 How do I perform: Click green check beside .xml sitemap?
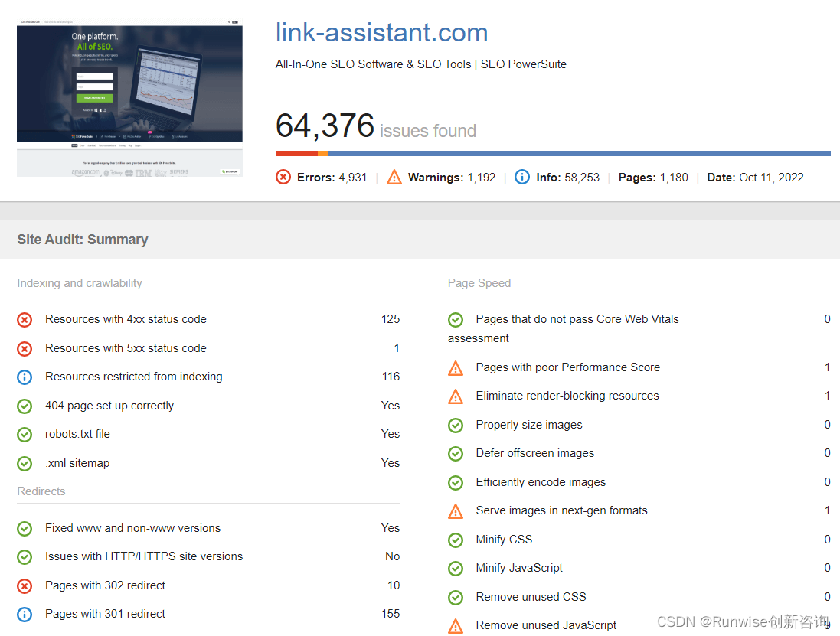(x=25, y=464)
